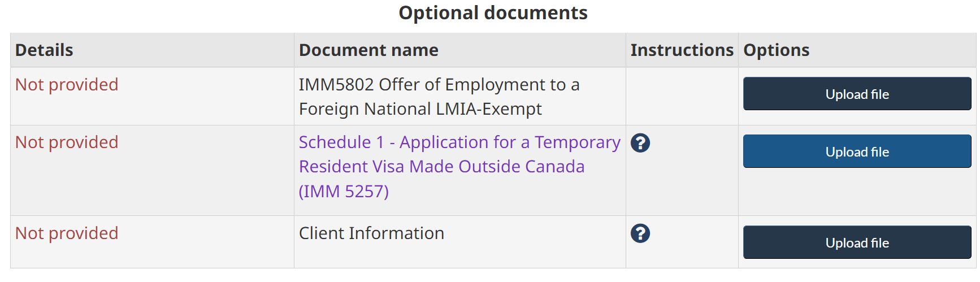Click Not provided status in IMM5802 row
980x282 pixels.
click(67, 85)
